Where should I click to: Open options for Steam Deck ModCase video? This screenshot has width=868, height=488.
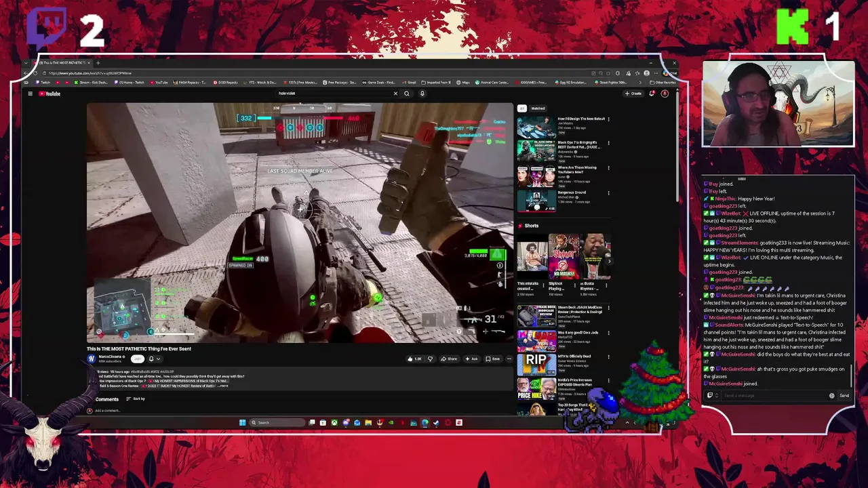pos(609,308)
